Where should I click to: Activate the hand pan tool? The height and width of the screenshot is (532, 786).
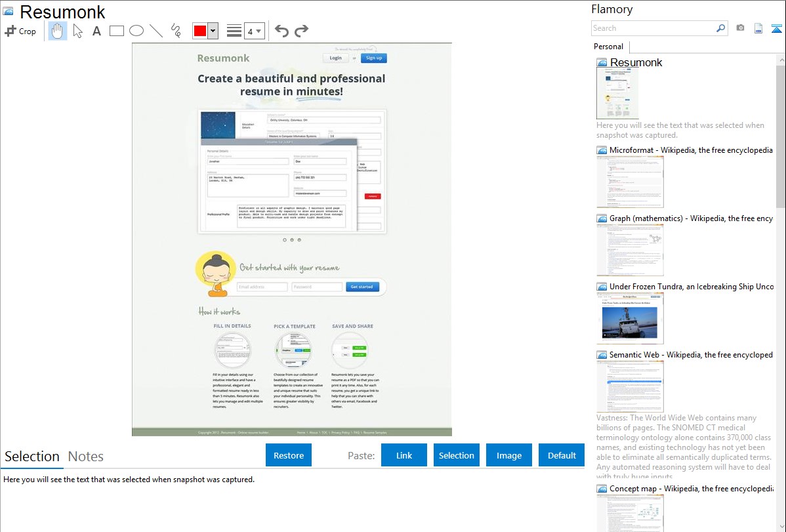click(57, 31)
